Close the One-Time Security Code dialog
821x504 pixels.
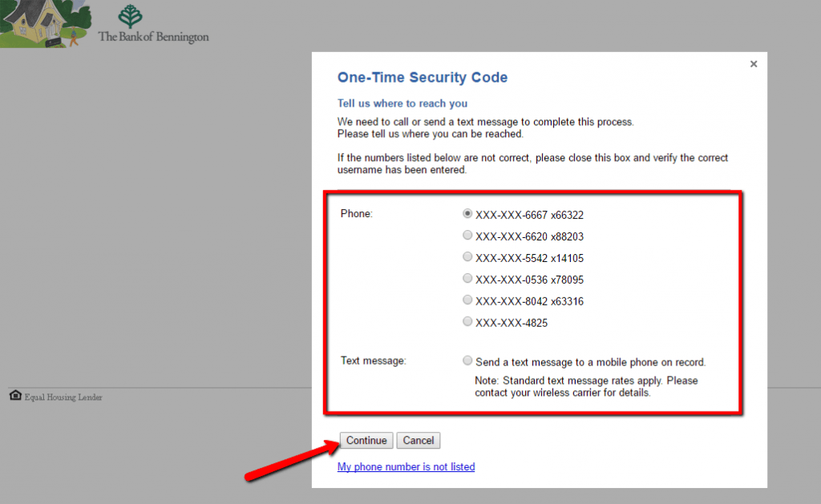(754, 64)
